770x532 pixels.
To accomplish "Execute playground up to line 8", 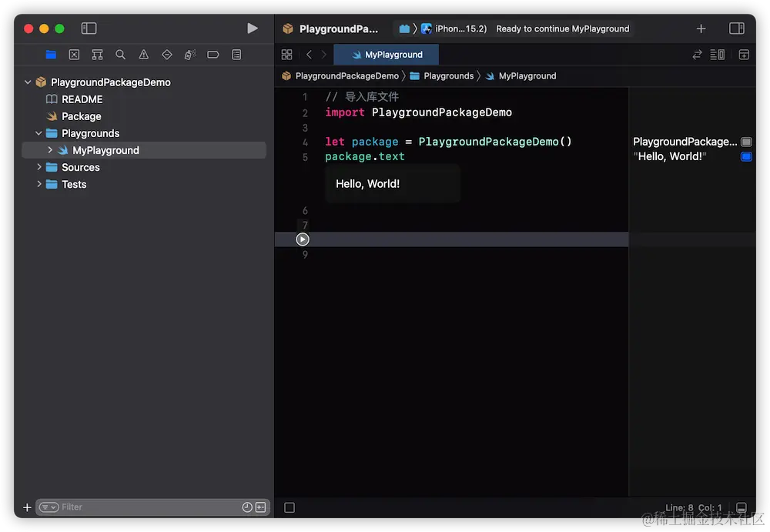I will click(303, 239).
